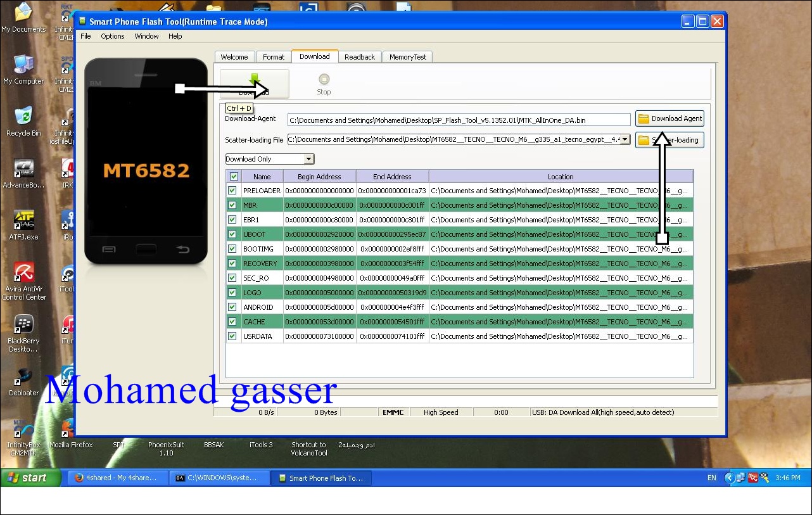Click USRDATA begin address 0x0000000073100000
The width and height of the screenshot is (812, 515).
[319, 336]
